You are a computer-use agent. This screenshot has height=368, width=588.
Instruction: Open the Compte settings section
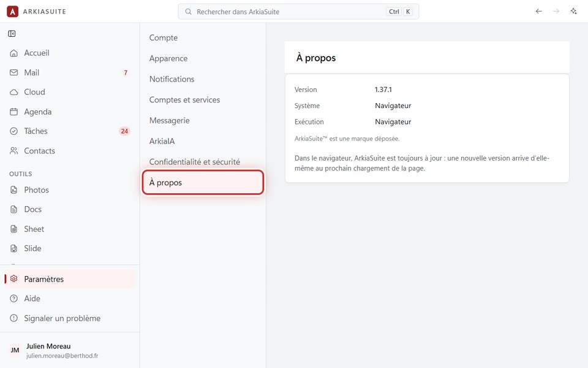point(203,37)
